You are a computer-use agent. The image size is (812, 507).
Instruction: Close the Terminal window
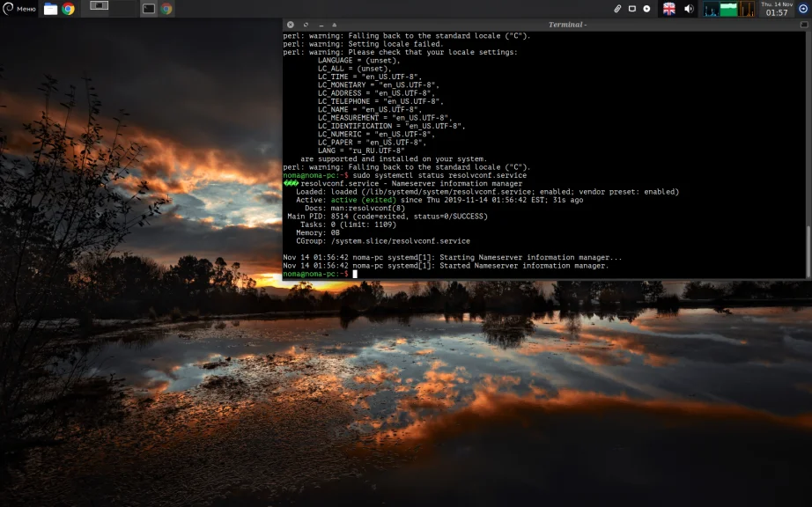(291, 25)
